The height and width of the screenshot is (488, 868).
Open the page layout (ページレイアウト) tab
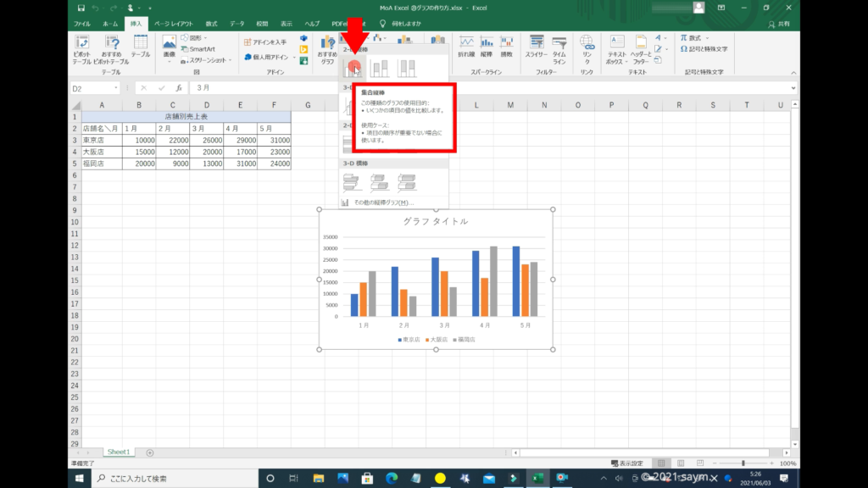tap(173, 24)
